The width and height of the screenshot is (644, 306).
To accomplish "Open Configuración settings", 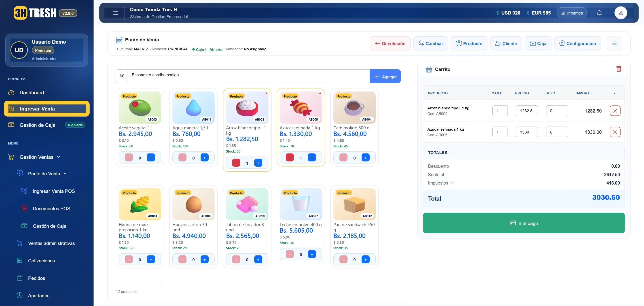I will 577,43.
